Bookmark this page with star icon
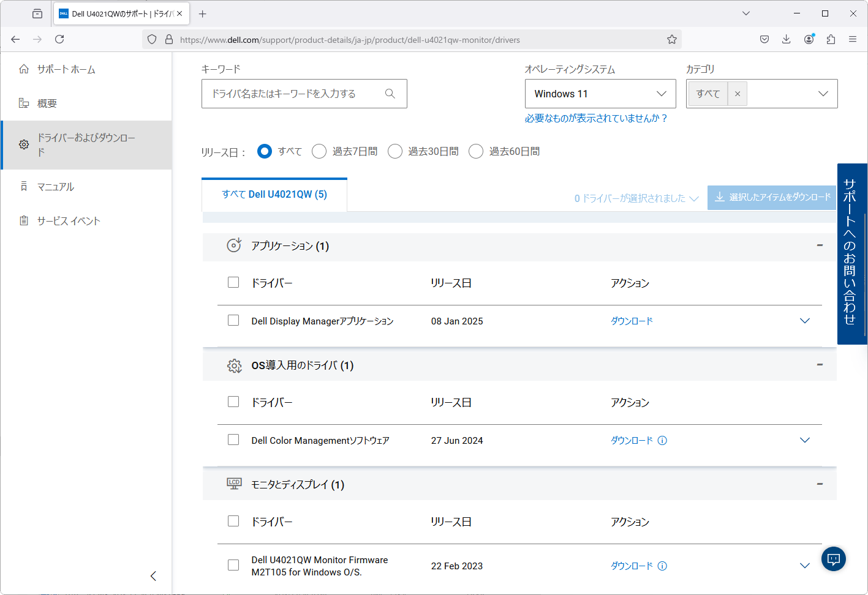868x595 pixels. point(672,40)
